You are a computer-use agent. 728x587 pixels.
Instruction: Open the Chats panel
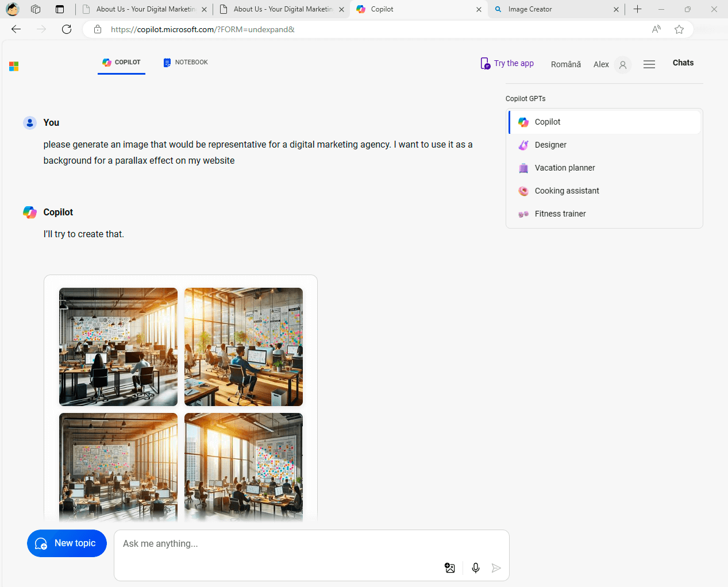pyautogui.click(x=683, y=63)
